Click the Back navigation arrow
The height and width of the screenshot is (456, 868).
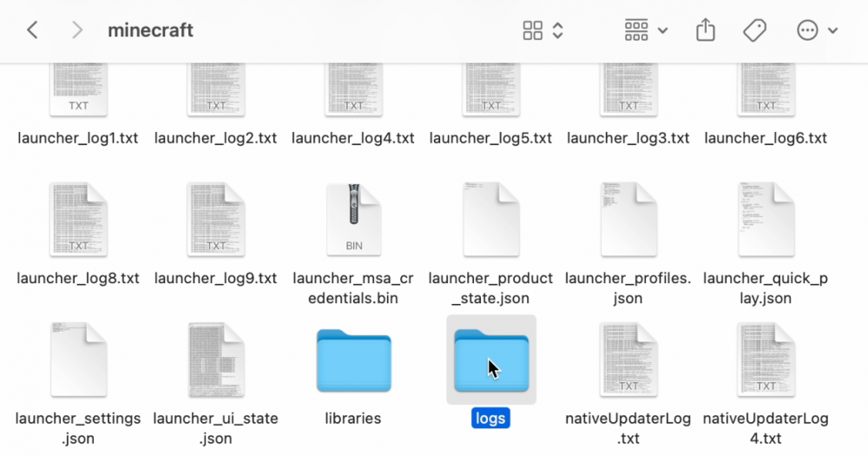click(32, 30)
